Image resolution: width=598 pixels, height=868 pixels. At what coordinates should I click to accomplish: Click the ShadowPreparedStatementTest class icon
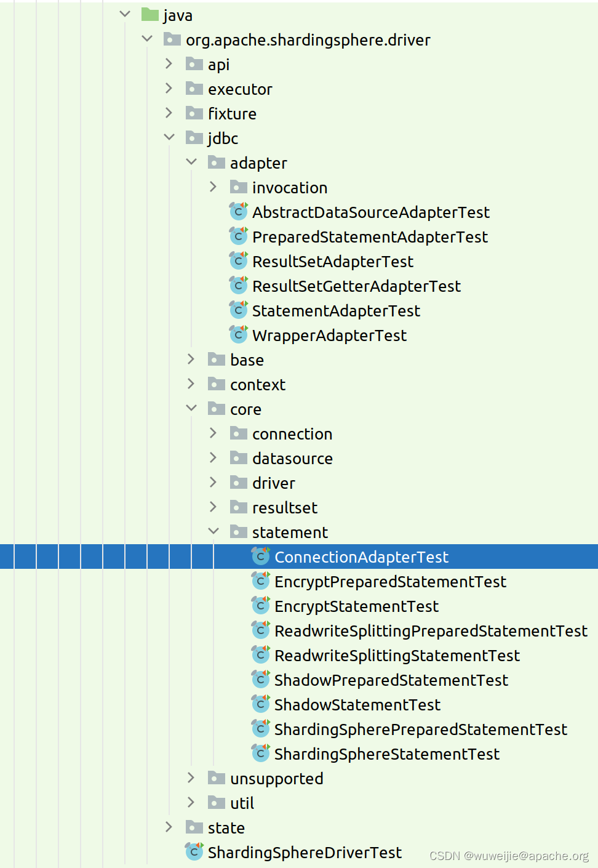pyautogui.click(x=260, y=680)
